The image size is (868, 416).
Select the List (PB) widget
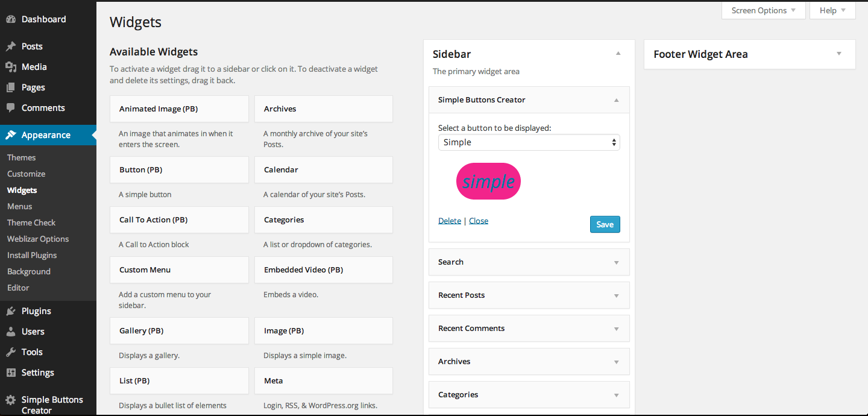179,381
